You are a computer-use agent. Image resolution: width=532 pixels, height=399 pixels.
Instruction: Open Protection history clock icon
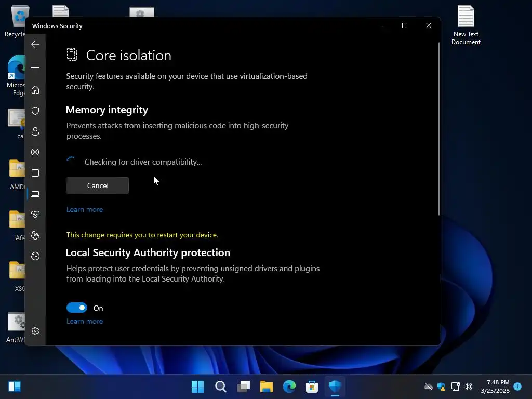[35, 256]
